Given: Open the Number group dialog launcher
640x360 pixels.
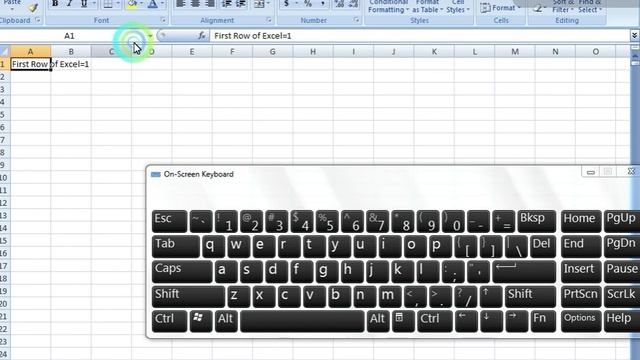Looking at the screenshot, I should [x=356, y=20].
